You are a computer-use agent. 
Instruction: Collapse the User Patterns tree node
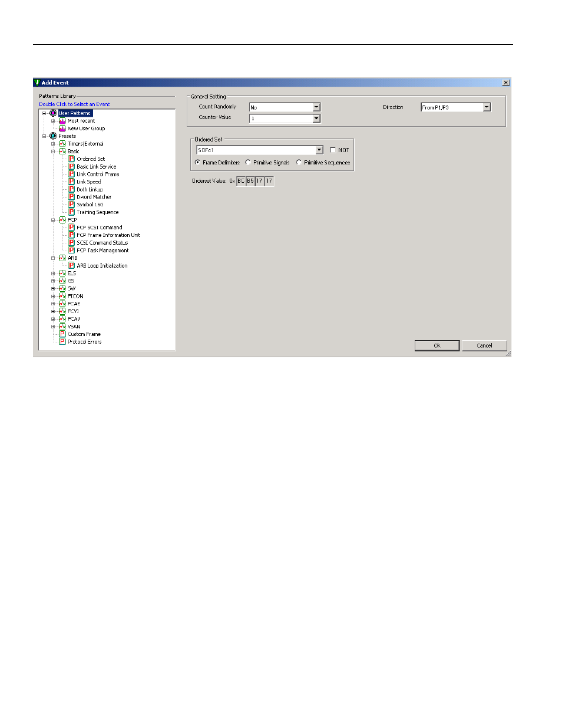click(44, 113)
